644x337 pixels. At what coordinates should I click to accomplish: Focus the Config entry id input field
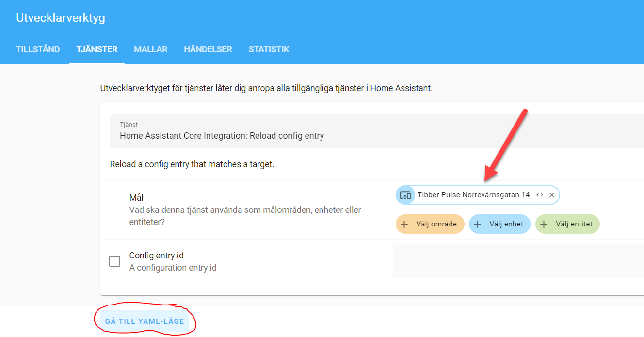click(518, 261)
